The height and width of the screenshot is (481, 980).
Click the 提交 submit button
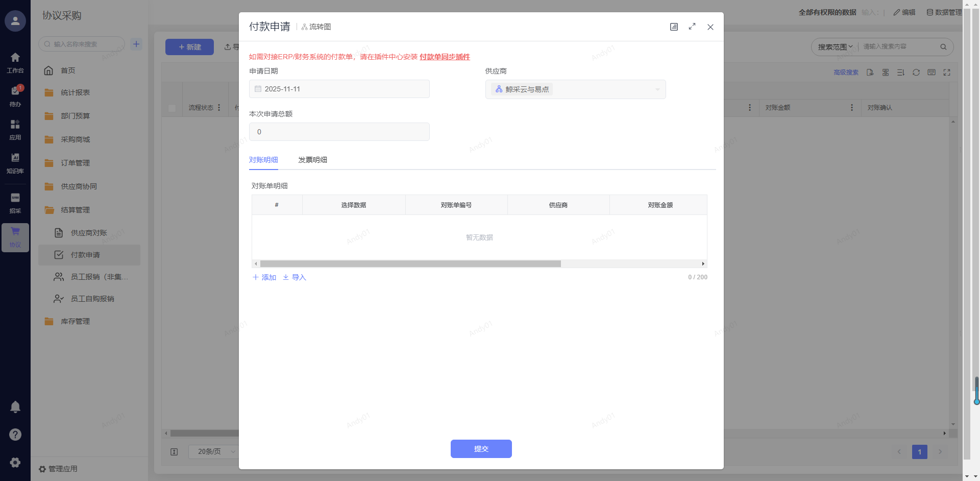point(481,449)
